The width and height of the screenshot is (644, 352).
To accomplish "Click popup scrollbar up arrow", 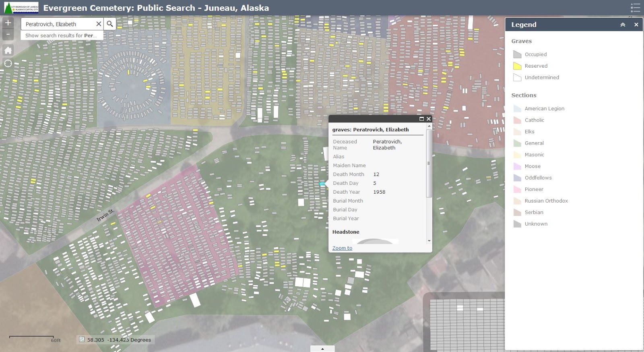I will [x=429, y=126].
